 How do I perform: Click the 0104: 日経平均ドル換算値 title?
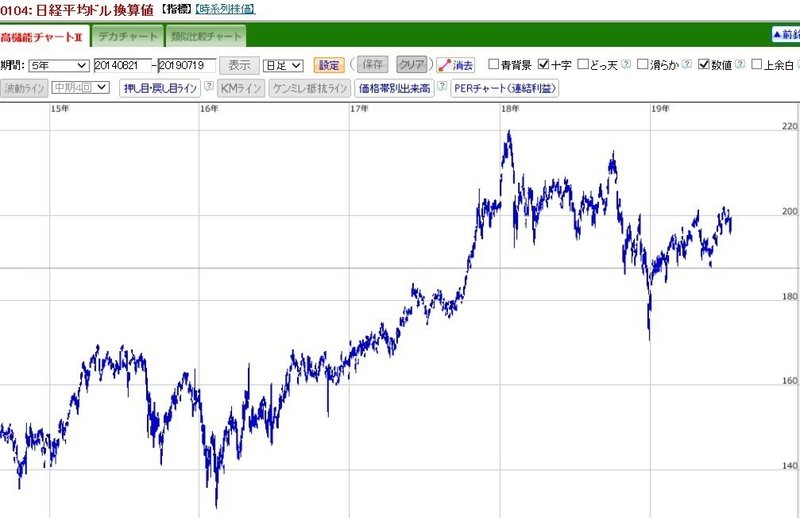coord(77,10)
